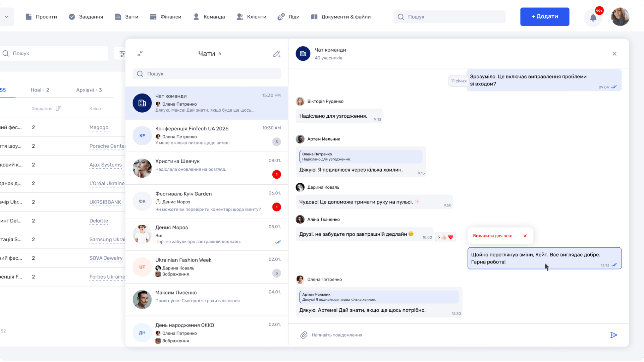The height and width of the screenshot is (362, 644).
Task: Compose a new chat with pencil icon
Action: point(277,54)
